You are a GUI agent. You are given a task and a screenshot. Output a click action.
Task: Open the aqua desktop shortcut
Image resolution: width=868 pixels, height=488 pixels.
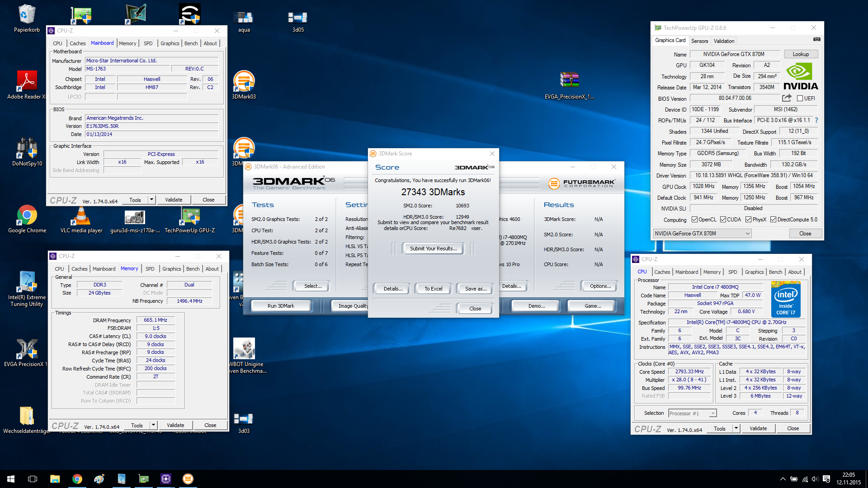244,22
